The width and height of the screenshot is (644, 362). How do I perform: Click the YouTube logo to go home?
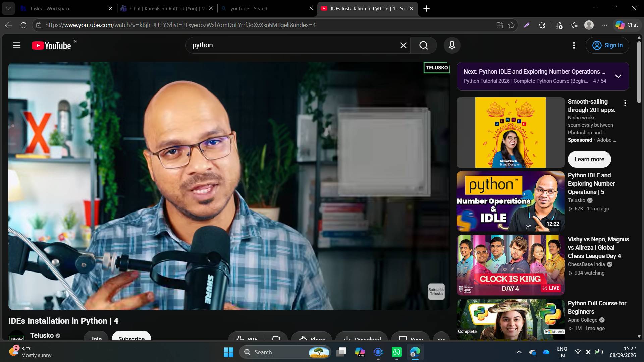tap(51, 46)
